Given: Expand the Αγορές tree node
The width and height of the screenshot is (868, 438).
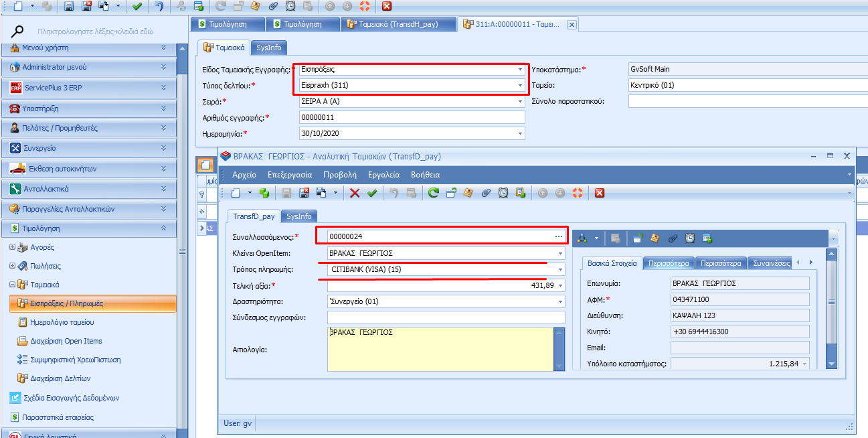Looking at the screenshot, I should click(x=13, y=247).
